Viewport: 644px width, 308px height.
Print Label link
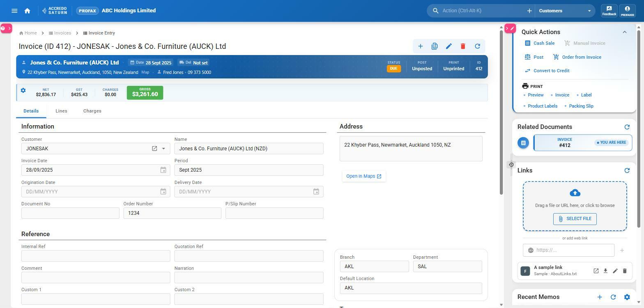(x=586, y=95)
